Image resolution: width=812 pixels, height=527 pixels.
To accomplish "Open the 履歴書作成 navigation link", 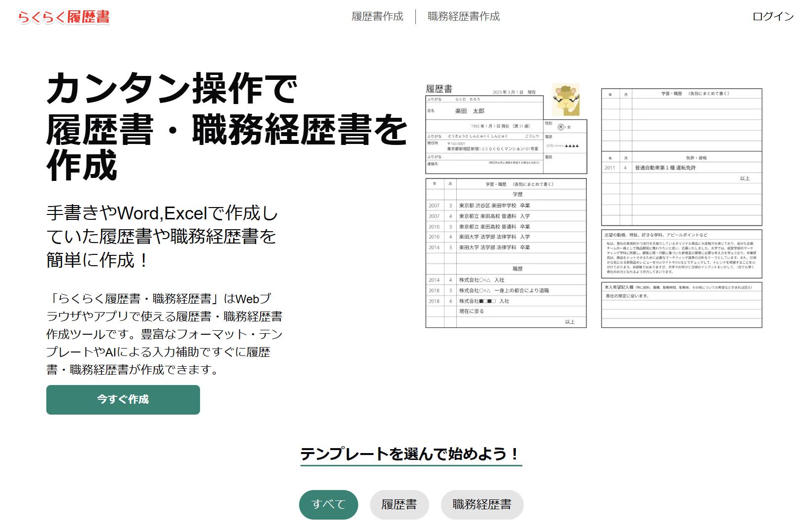I will coord(377,17).
